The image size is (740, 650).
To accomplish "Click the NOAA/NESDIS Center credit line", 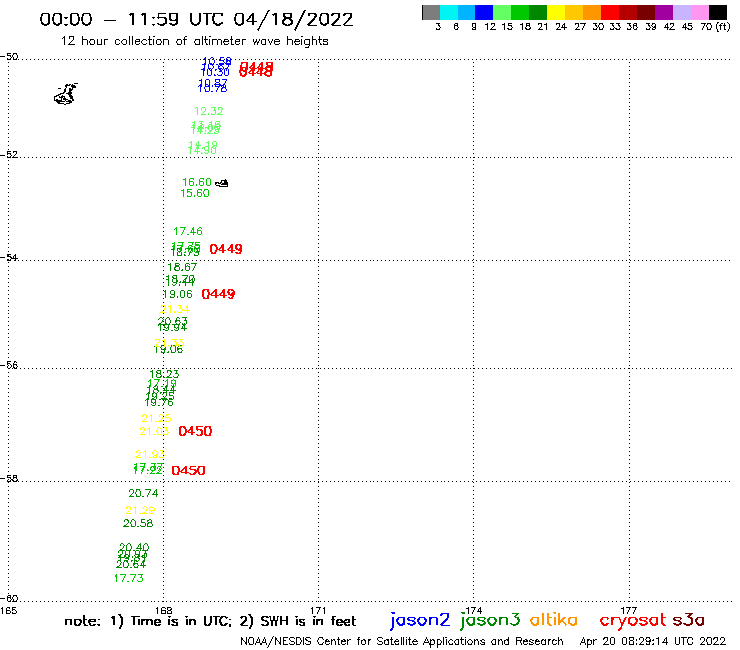I will pyautogui.click(x=402, y=642).
